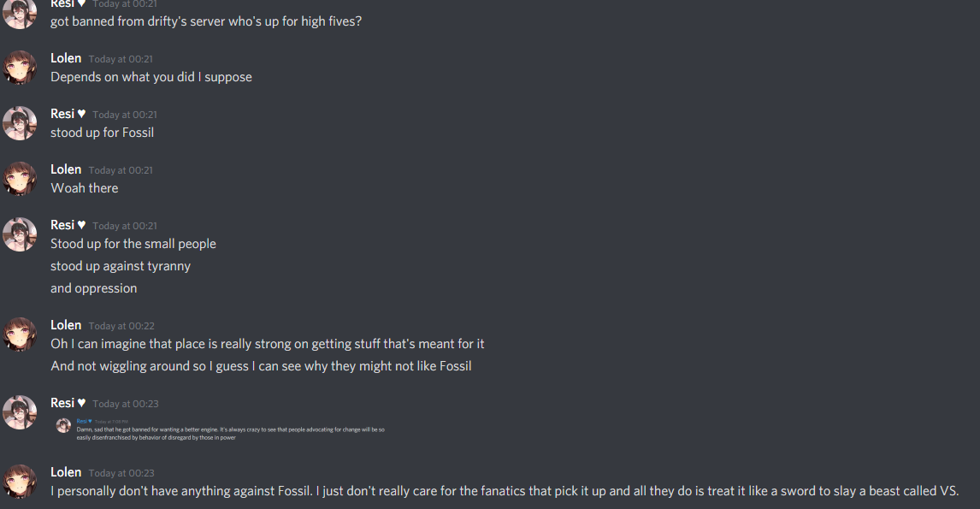980x509 pixels.
Task: Open Lolen's avatar on the 00:22 message
Action: coord(20,334)
